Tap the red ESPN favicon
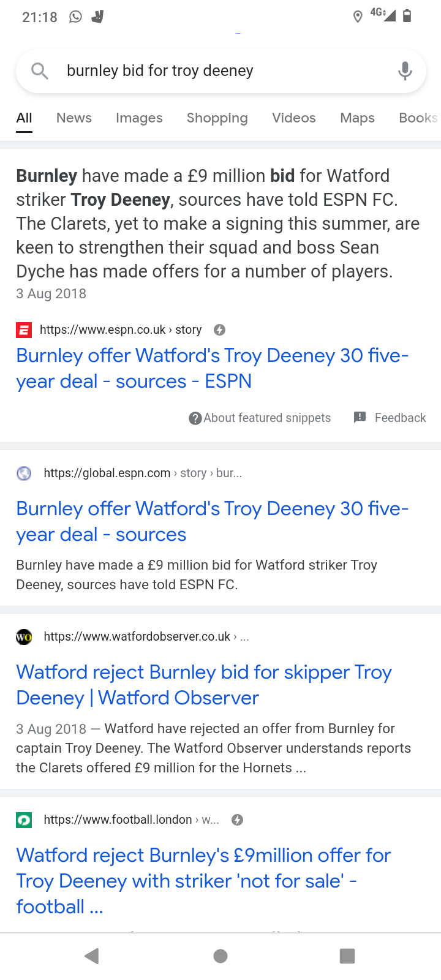This screenshot has height=980, width=441. pyautogui.click(x=24, y=330)
